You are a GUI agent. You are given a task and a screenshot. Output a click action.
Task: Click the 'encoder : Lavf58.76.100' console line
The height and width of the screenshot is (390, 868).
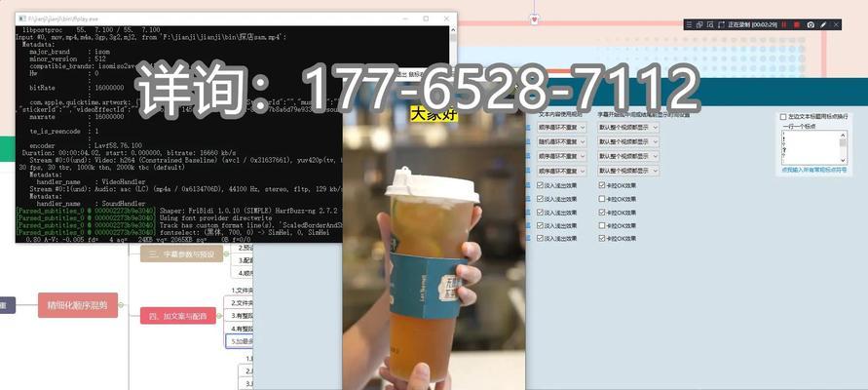tap(86, 145)
